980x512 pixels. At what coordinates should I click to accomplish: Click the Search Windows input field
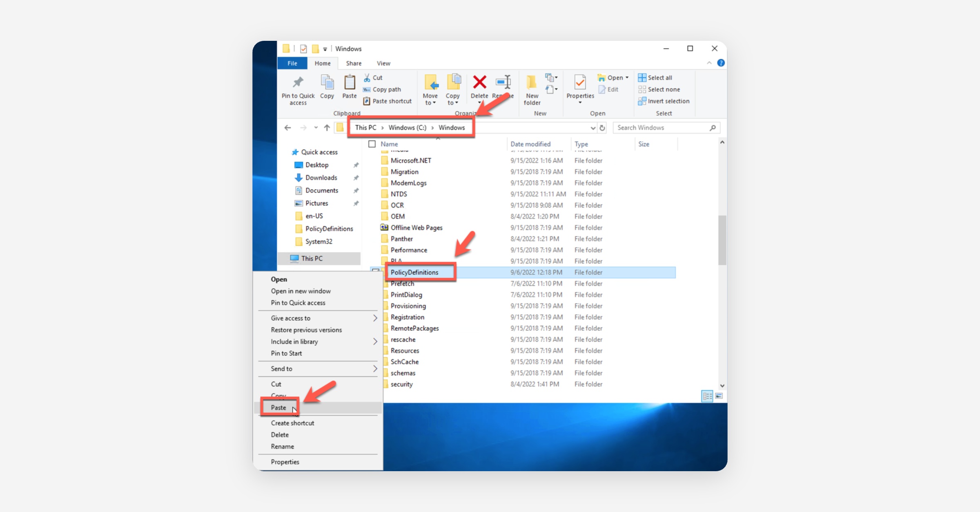point(661,128)
